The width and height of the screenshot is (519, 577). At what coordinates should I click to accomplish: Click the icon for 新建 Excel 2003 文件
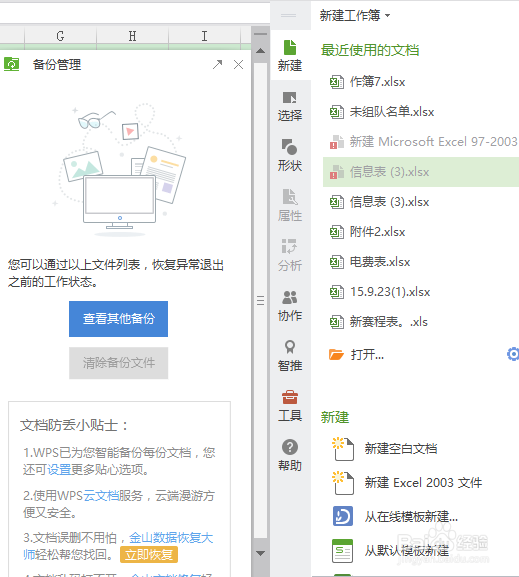tap(343, 483)
